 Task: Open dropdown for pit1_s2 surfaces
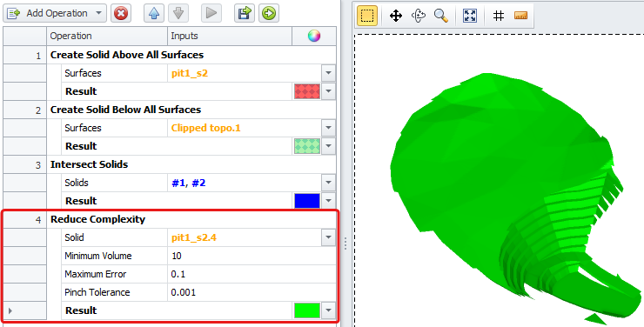(x=328, y=73)
